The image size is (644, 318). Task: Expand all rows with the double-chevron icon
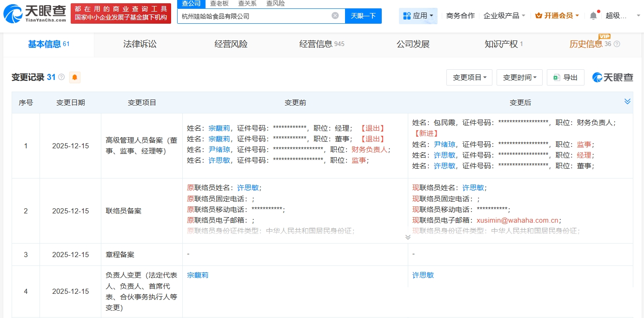[627, 102]
